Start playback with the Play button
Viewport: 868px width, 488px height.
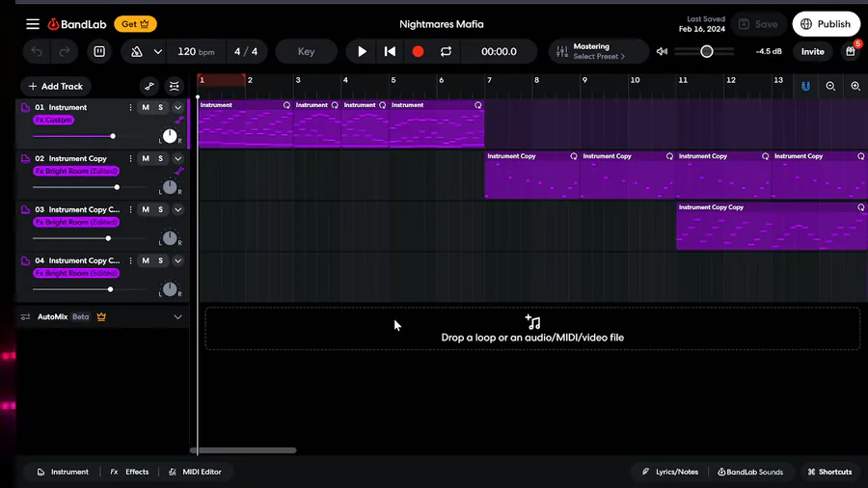[362, 51]
